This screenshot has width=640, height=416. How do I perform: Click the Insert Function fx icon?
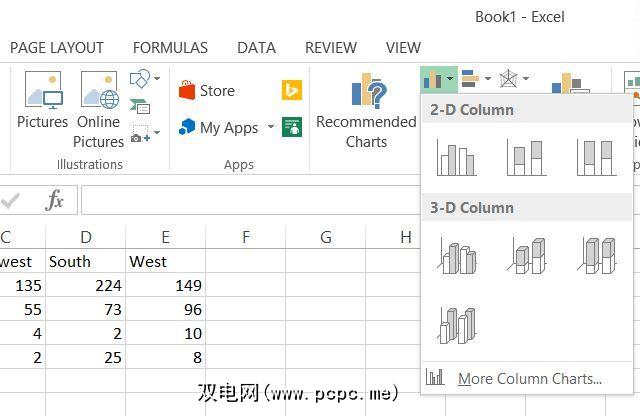tap(55, 201)
